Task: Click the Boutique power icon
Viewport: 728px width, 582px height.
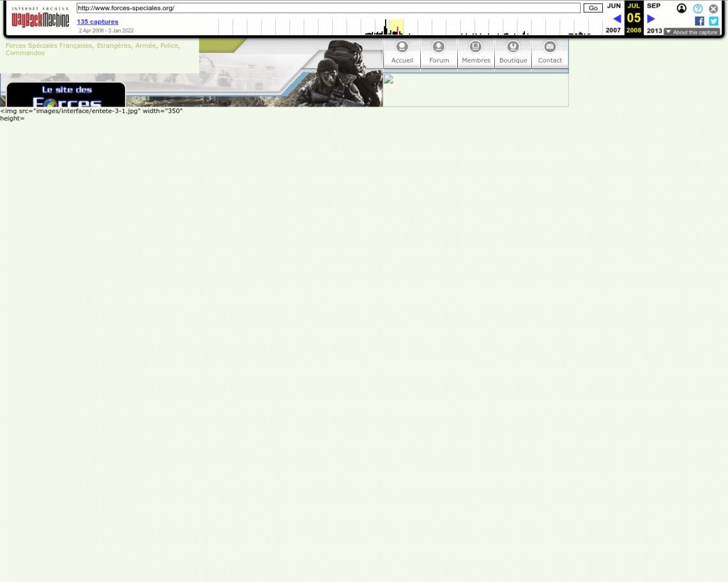Action: click(513, 47)
